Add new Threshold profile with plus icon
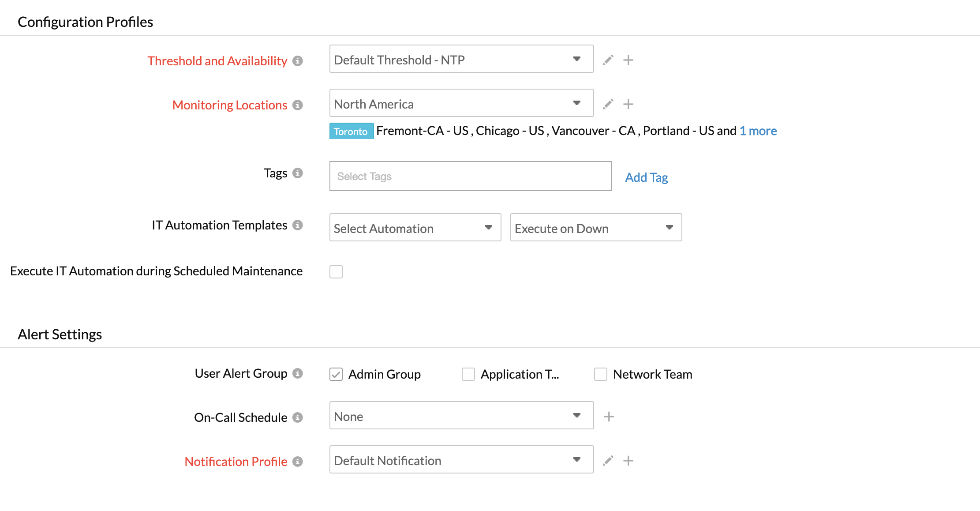 point(628,60)
